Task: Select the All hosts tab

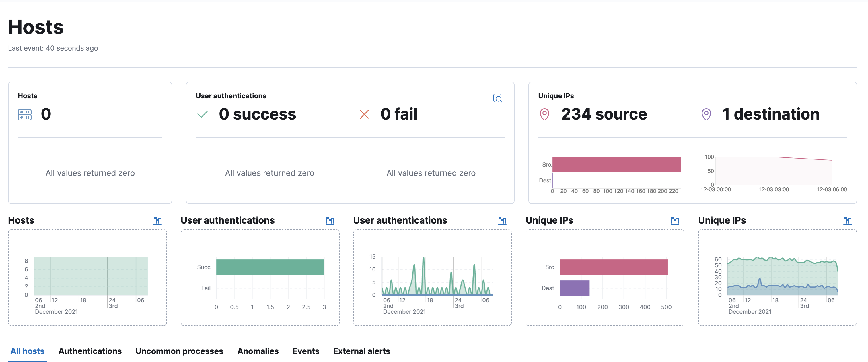Action: click(x=27, y=351)
